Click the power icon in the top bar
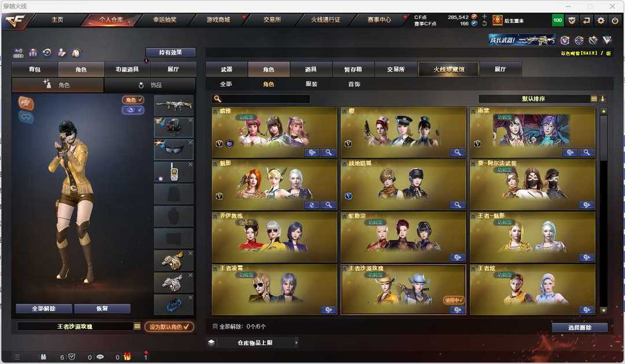 (615, 20)
